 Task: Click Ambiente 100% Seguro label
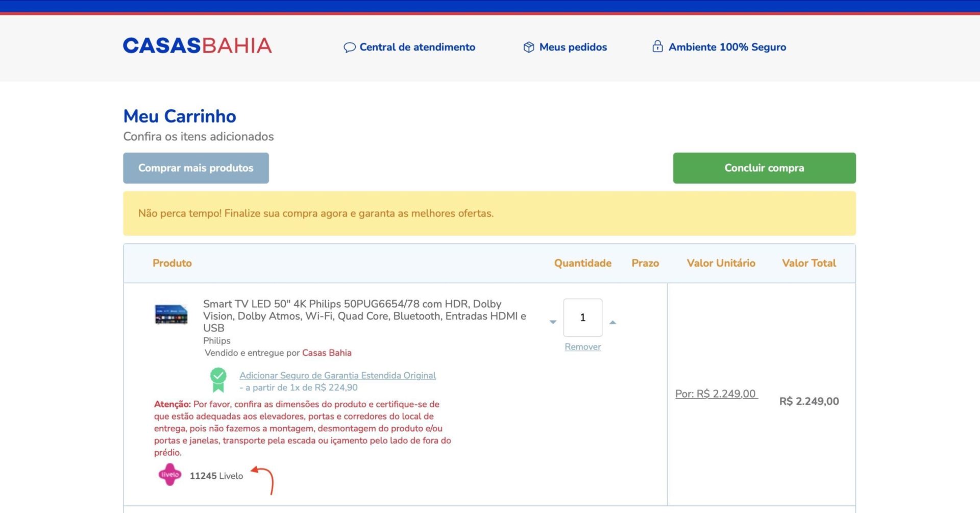coord(727,47)
